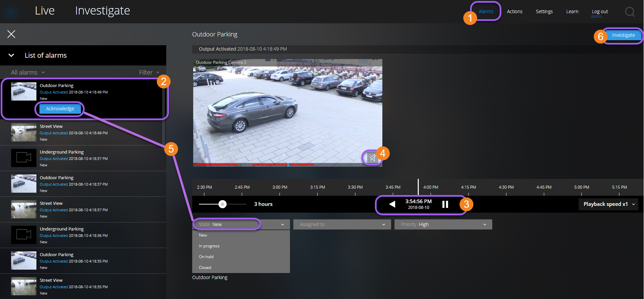
Task: Select the first Street View alarm thumbnail
Action: tap(24, 132)
